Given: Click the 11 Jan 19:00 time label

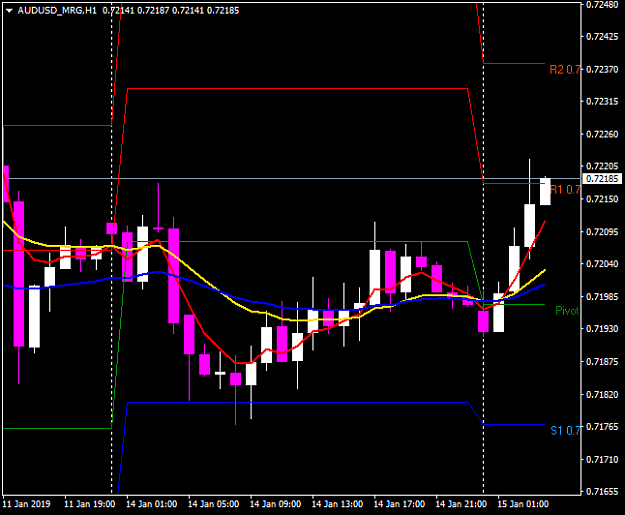Looking at the screenshot, I should tap(90, 504).
